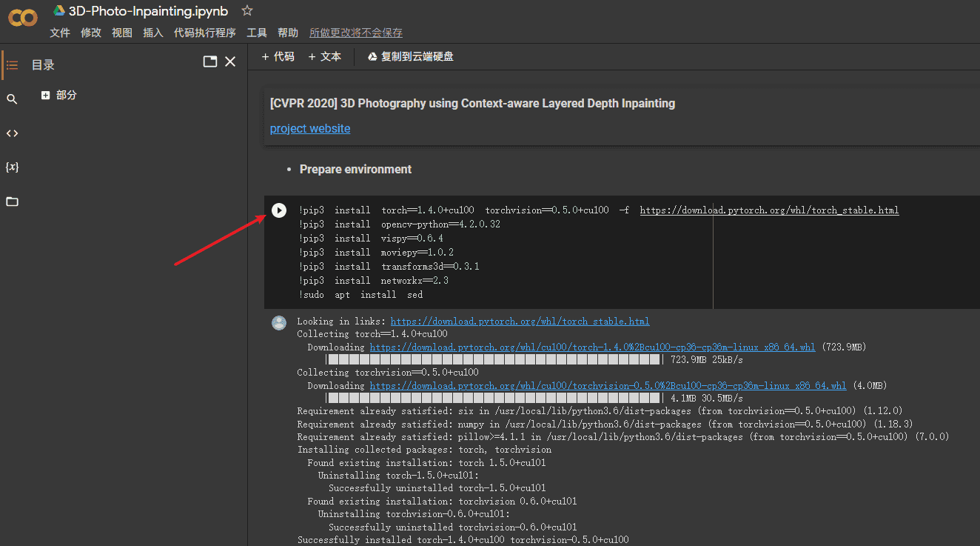Image resolution: width=980 pixels, height=546 pixels.
Task: Open the project website link
Action: click(310, 128)
